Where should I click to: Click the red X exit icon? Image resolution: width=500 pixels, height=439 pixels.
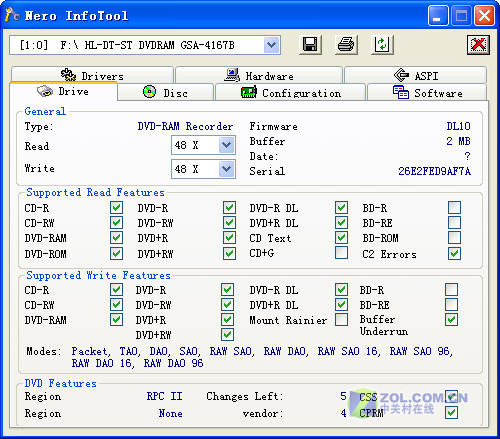[478, 45]
